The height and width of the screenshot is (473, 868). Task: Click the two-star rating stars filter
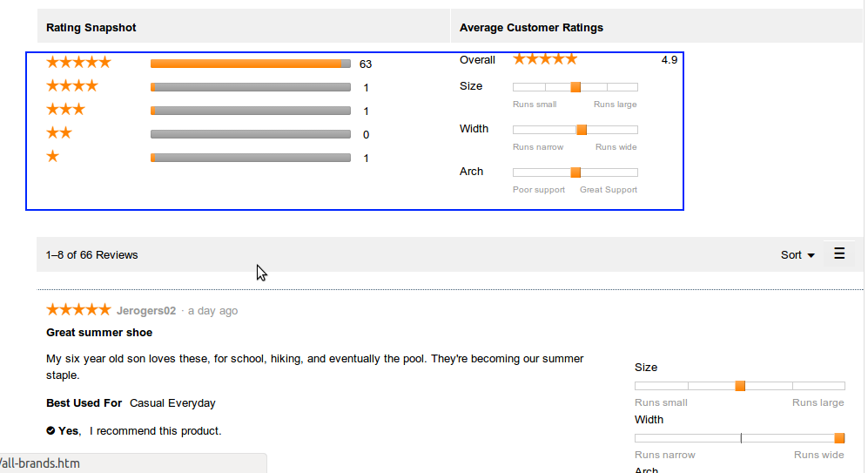pos(59,133)
